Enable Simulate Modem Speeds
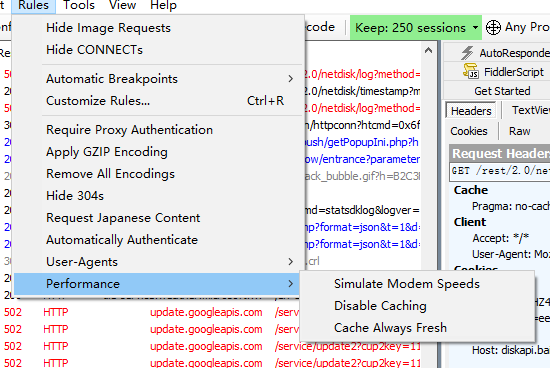The image size is (550, 368). coord(417,283)
